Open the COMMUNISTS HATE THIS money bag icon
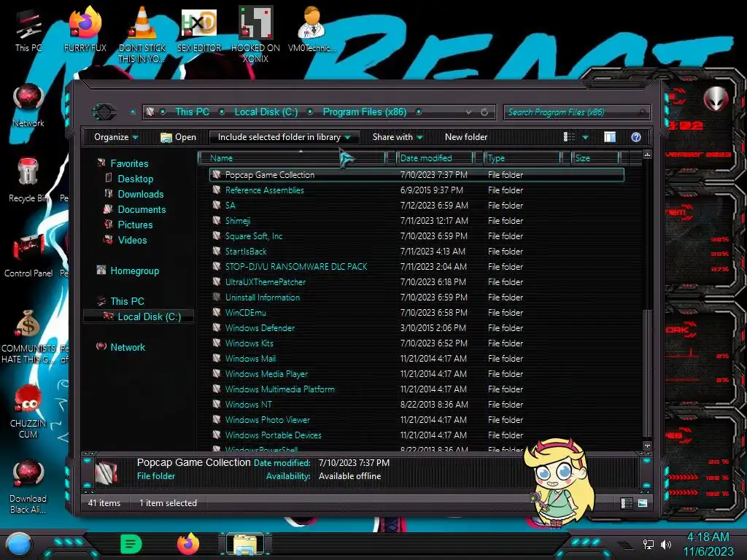747x560 pixels. coord(28,336)
